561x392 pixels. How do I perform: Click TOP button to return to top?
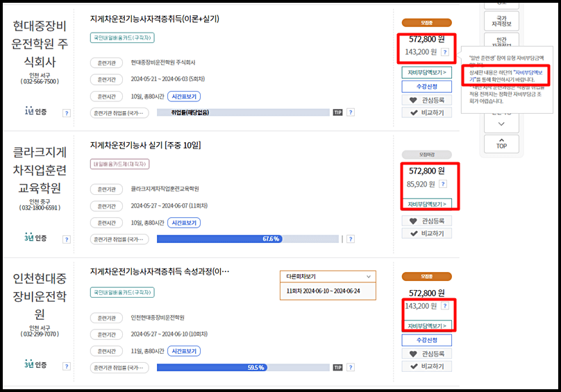tap(501, 144)
